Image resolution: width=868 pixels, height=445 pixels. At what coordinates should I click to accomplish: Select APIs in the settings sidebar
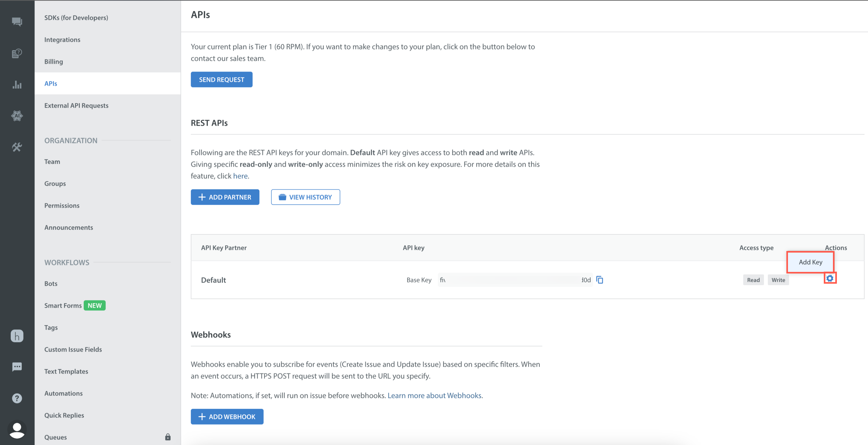coord(108,83)
